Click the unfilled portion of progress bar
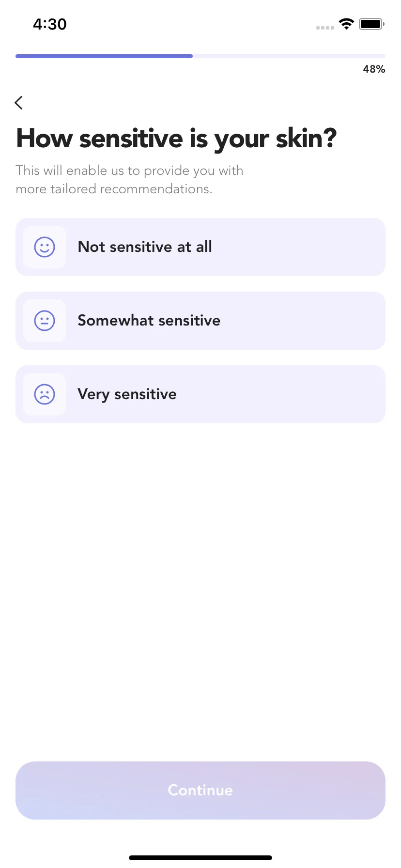This screenshot has height=868, width=401. click(289, 56)
